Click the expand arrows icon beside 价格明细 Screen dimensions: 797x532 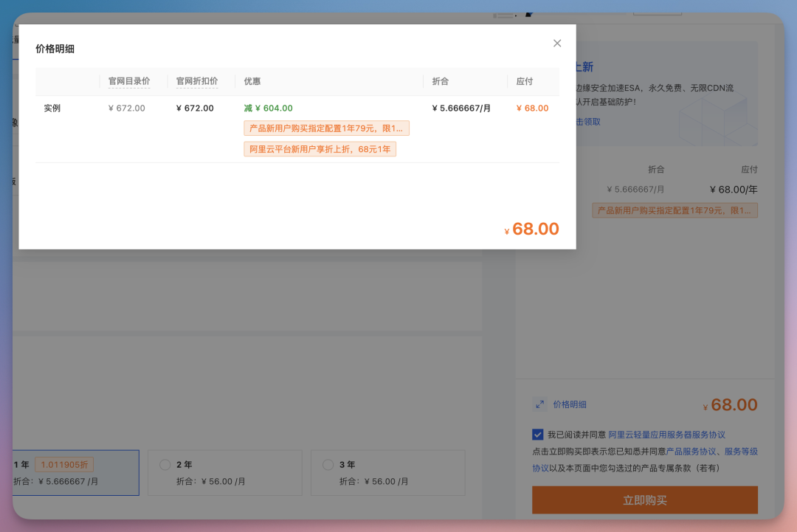point(539,404)
